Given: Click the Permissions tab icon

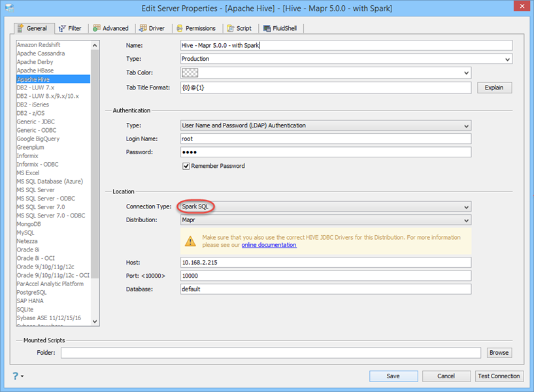Looking at the screenshot, I should click(x=180, y=29).
